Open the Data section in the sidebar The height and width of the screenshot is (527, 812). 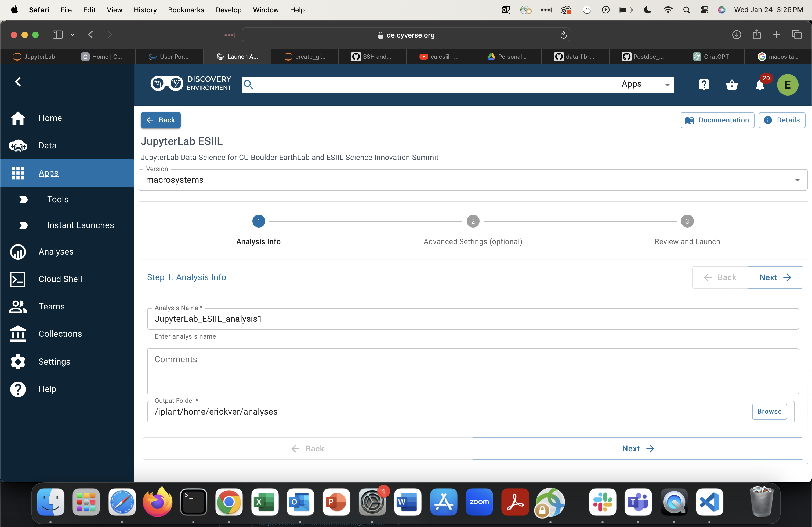(x=48, y=145)
